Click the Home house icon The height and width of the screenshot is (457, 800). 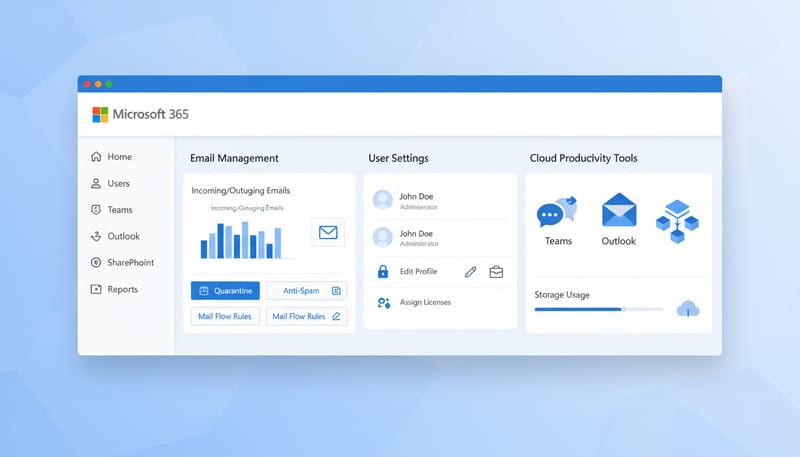(x=96, y=157)
